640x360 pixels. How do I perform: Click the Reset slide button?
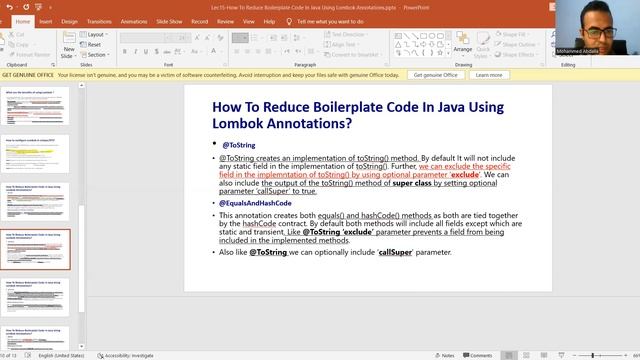tap(91, 44)
